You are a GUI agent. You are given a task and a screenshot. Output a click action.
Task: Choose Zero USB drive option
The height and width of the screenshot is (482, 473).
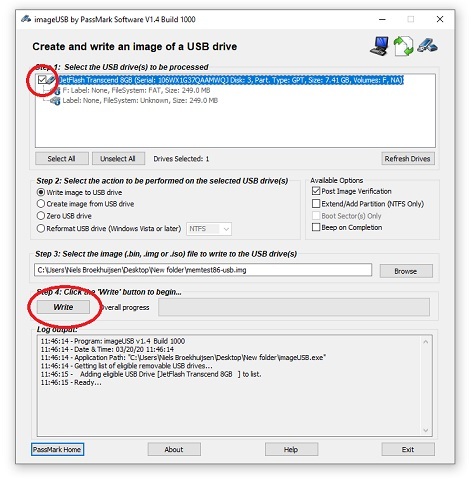[x=40, y=216]
